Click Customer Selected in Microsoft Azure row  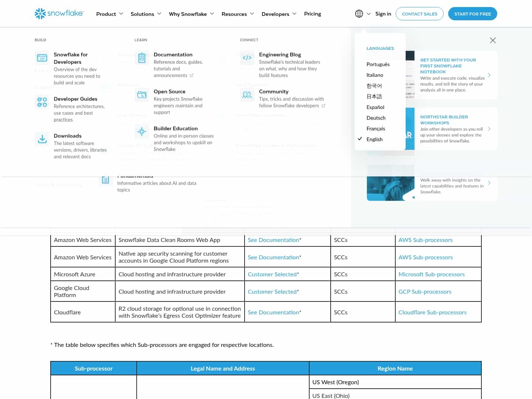(272, 274)
